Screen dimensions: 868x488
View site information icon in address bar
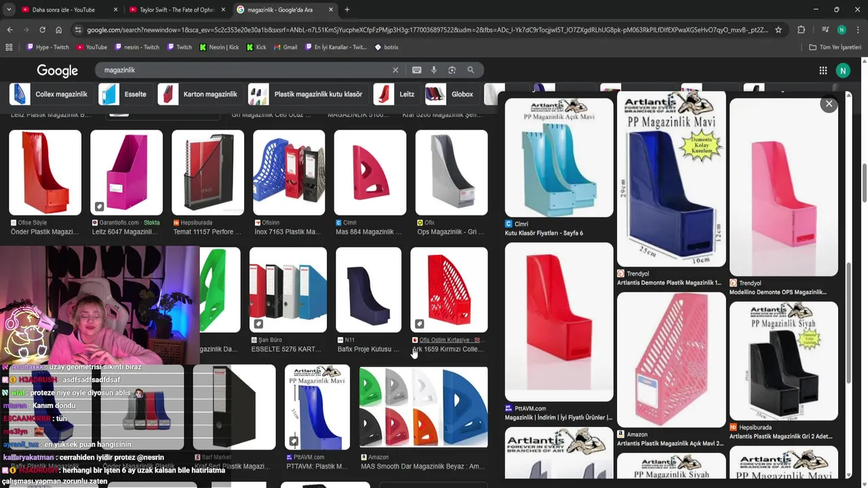78,30
